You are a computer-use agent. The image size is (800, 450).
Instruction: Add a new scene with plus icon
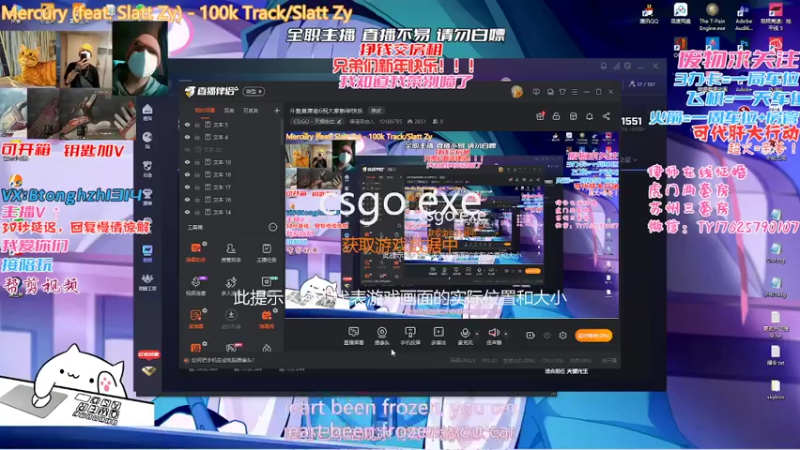click(277, 110)
